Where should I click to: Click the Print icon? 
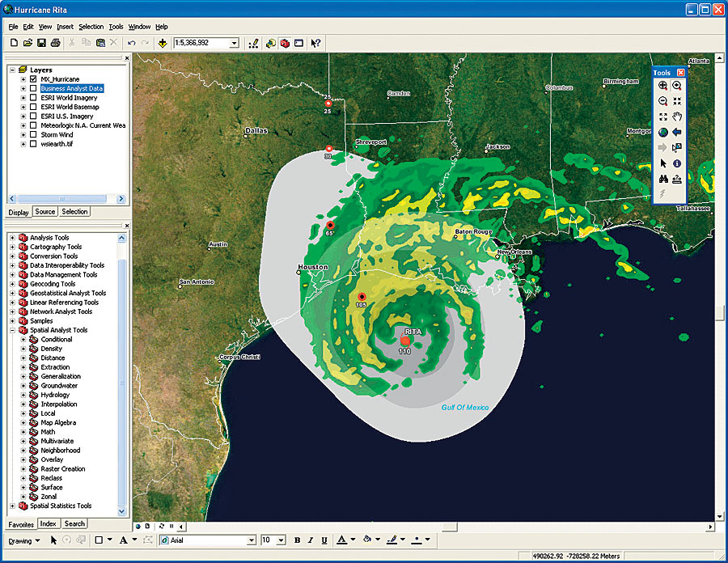click(55, 43)
